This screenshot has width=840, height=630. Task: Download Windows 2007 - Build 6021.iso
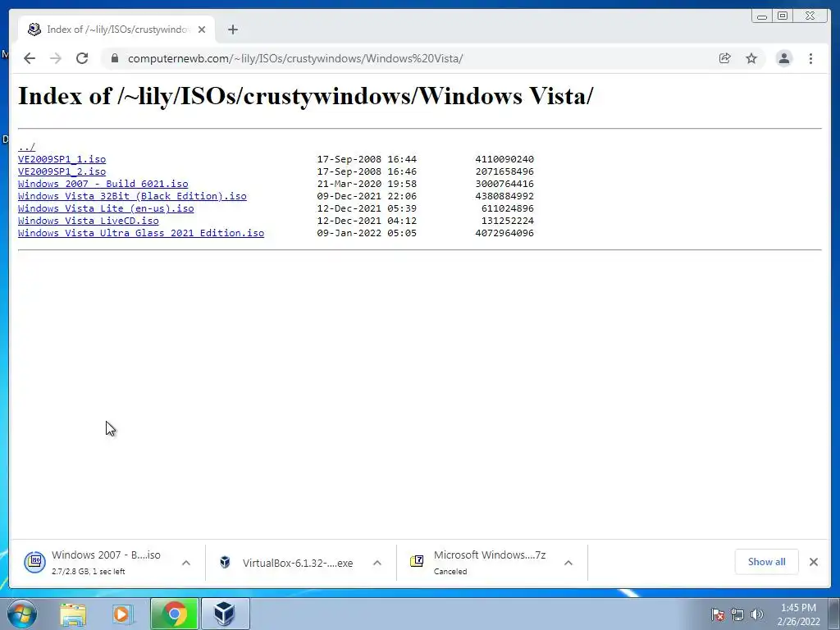coord(103,184)
